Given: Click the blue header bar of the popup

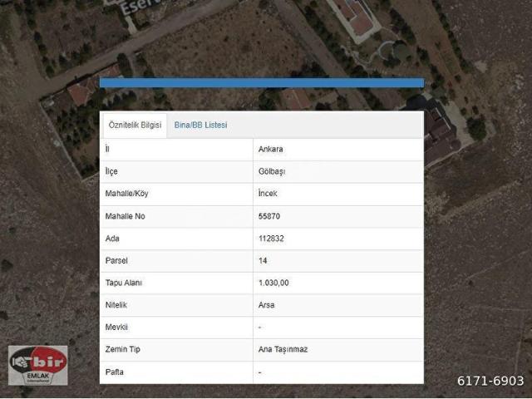Looking at the screenshot, I should click(262, 83).
